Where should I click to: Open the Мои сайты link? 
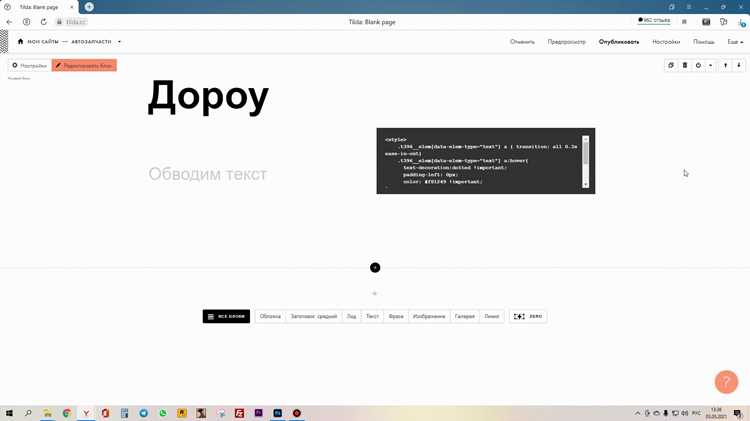[43, 42]
